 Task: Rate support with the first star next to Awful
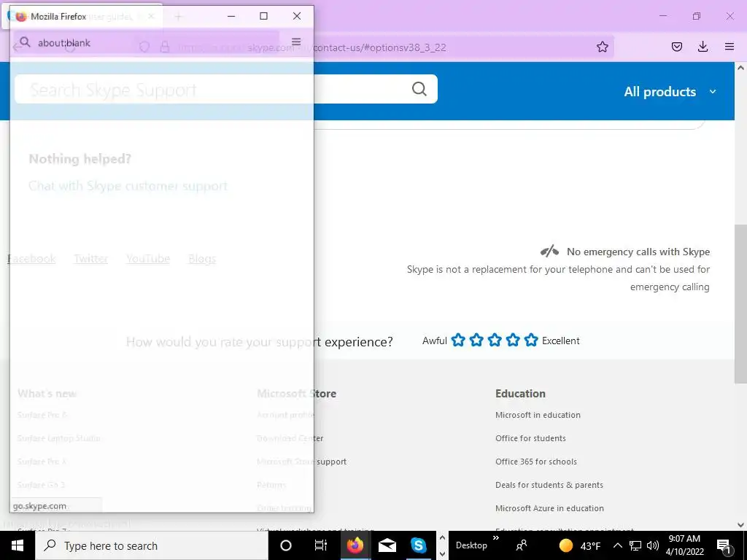(x=458, y=340)
